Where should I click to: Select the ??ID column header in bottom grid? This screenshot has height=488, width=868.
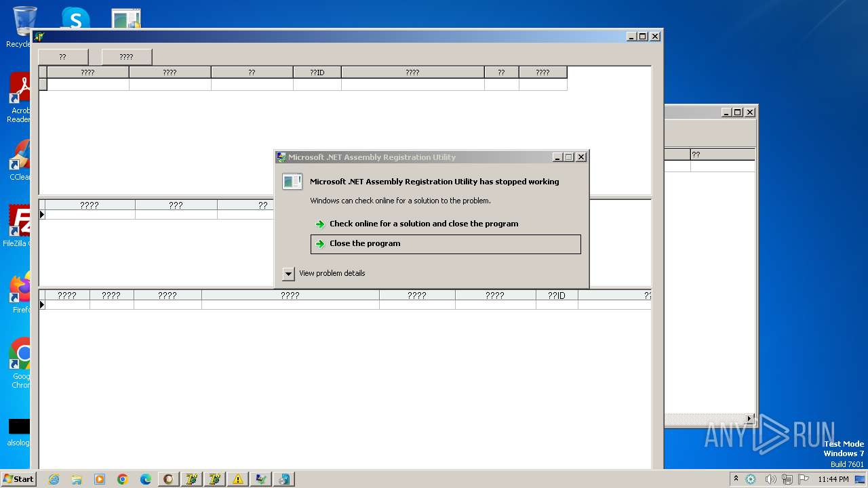(x=557, y=296)
